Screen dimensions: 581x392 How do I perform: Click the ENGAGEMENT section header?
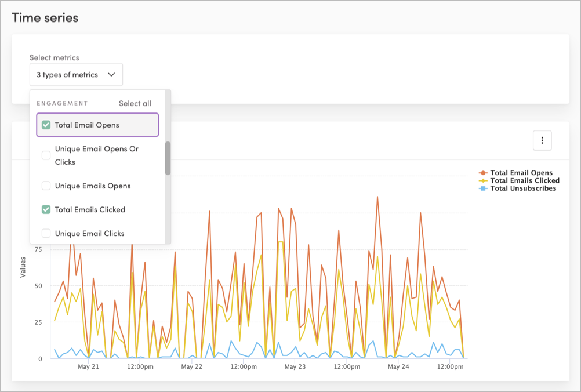(62, 103)
